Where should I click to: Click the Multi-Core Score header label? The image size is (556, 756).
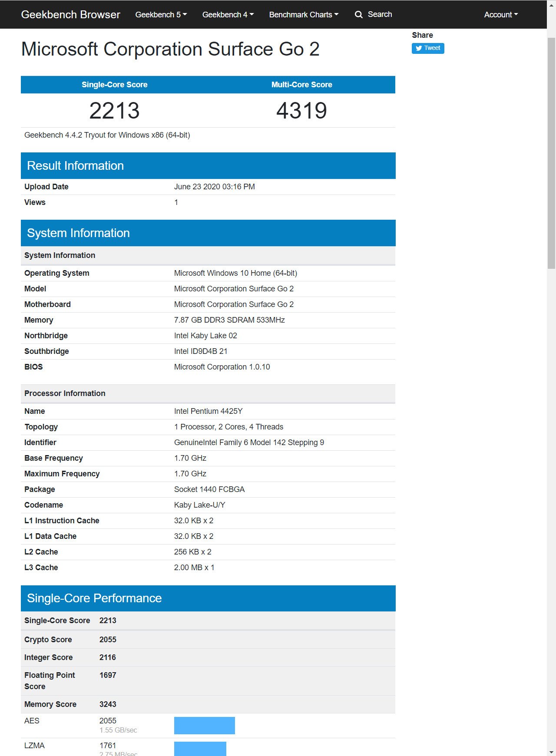(x=301, y=85)
